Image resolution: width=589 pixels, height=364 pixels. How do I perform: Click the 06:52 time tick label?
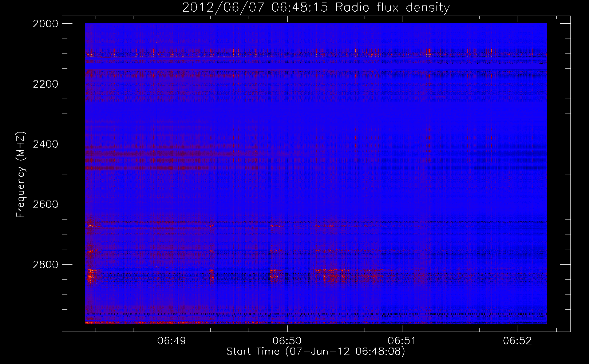pos(517,341)
